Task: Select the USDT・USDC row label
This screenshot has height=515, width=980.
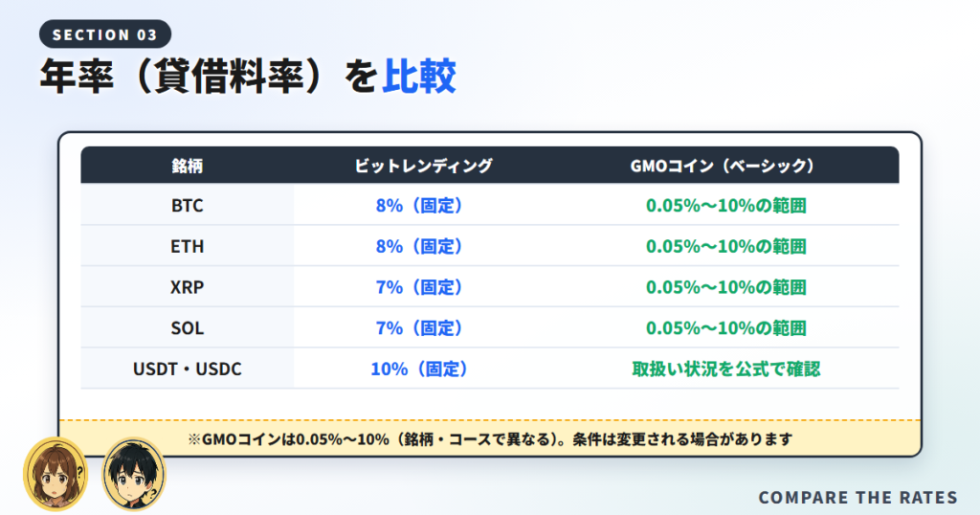Action: 187,369
